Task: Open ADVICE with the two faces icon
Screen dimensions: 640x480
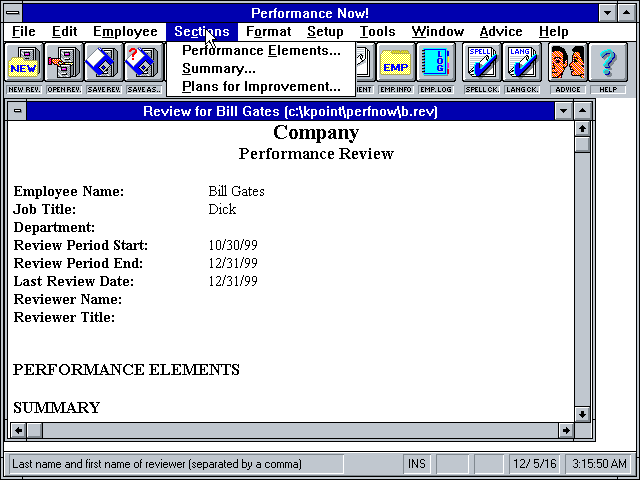Action: (x=567, y=62)
